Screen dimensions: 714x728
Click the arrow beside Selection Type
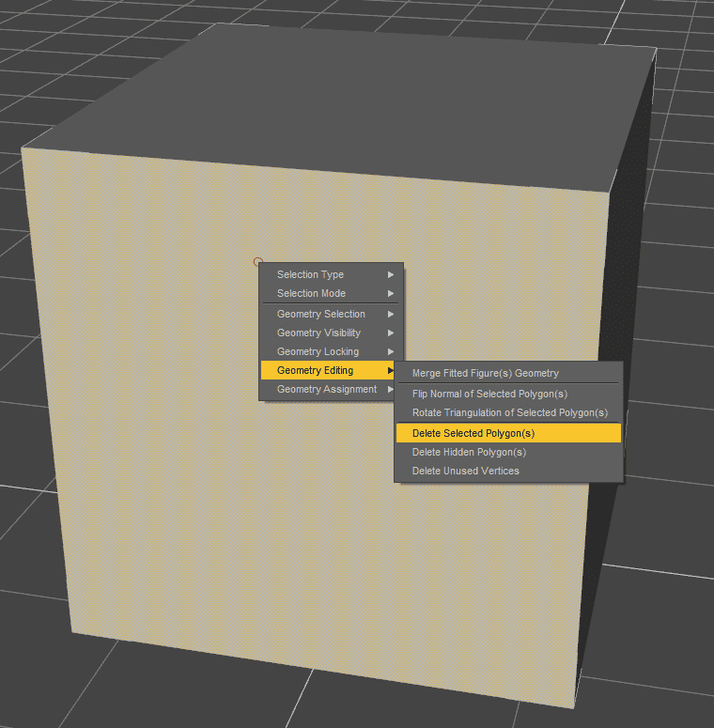391,275
